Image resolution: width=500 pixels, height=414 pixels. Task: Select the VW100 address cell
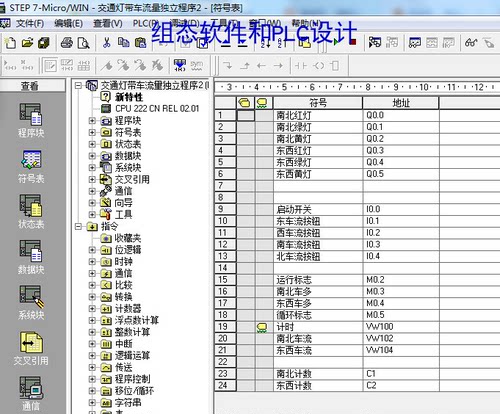(x=401, y=327)
